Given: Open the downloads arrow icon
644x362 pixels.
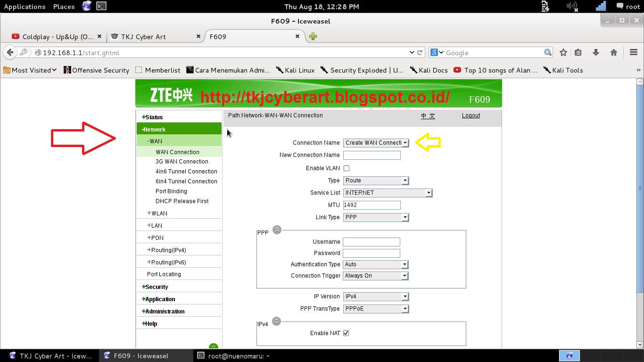Looking at the screenshot, I should [x=596, y=52].
